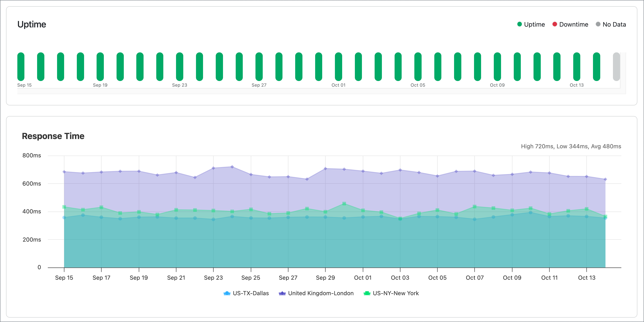Click the '800ms' y-axis label
The height and width of the screenshot is (322, 644).
[32, 155]
